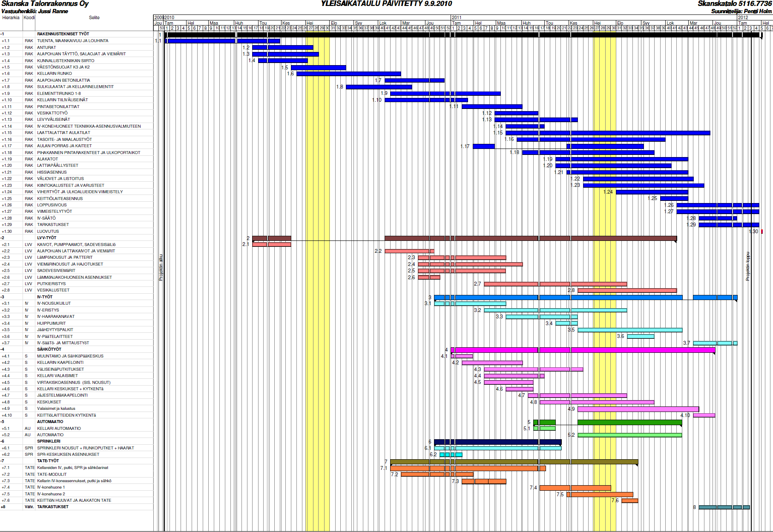The height and width of the screenshot is (532, 773).
Task: Select the LOPPUSIIVOUS task name
Action: point(52,205)
